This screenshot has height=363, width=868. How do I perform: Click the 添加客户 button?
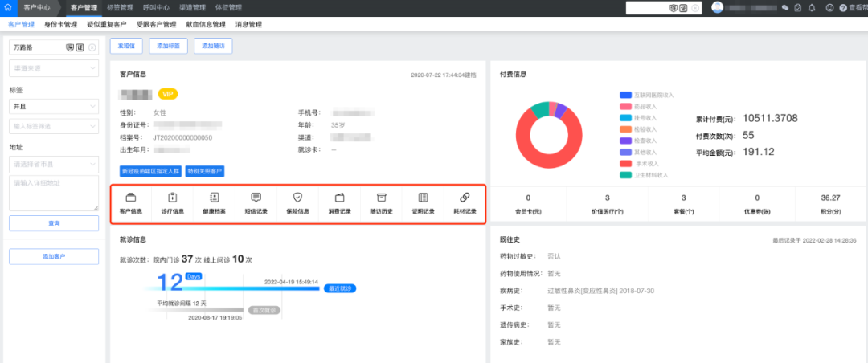coord(55,257)
